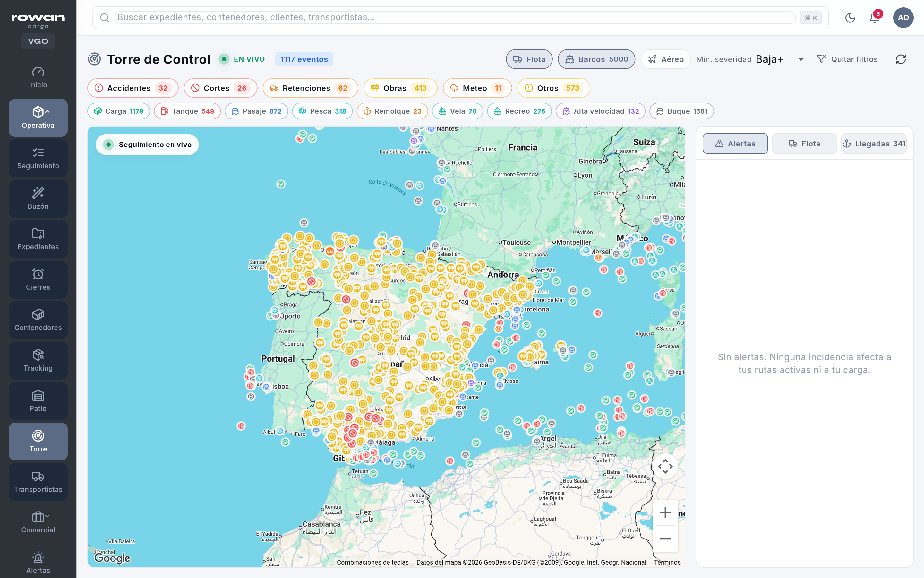Viewport: 924px width, 578px height.
Task: Toggle the Buque 1581 vessel filter
Action: (681, 111)
